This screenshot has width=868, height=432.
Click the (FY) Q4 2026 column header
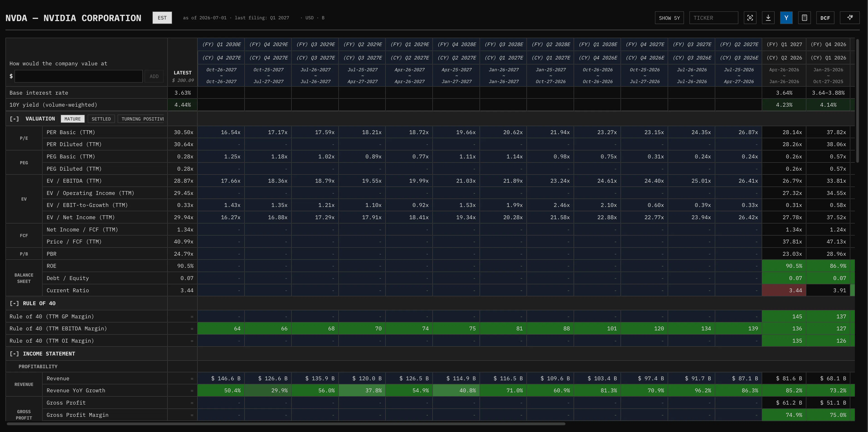tap(828, 44)
